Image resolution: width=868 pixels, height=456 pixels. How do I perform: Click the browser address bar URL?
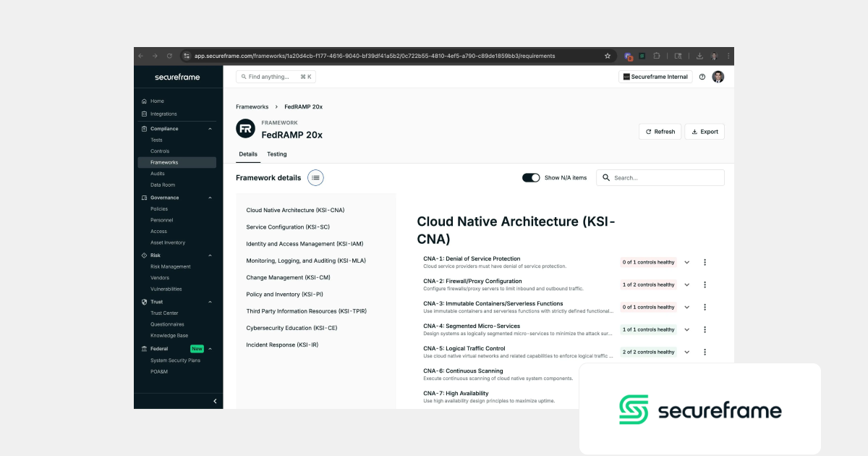pyautogui.click(x=375, y=56)
